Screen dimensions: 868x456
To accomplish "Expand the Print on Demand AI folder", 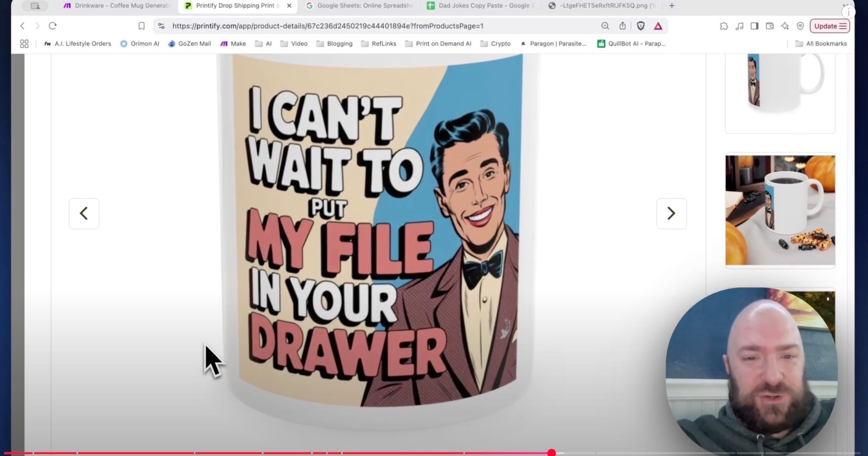I will (x=438, y=44).
